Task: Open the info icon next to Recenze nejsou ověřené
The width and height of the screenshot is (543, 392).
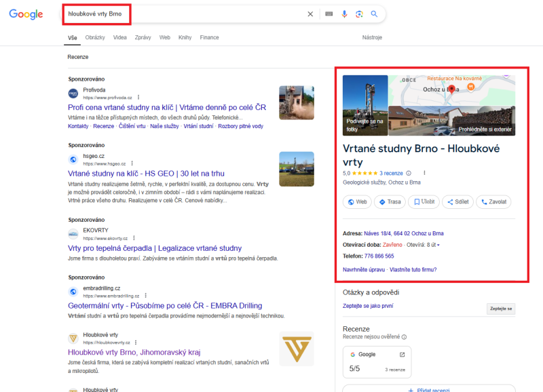Action: tap(404, 336)
